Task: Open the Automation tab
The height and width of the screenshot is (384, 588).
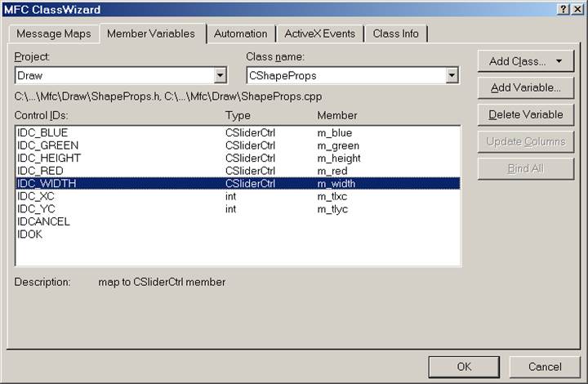Action: tap(240, 33)
